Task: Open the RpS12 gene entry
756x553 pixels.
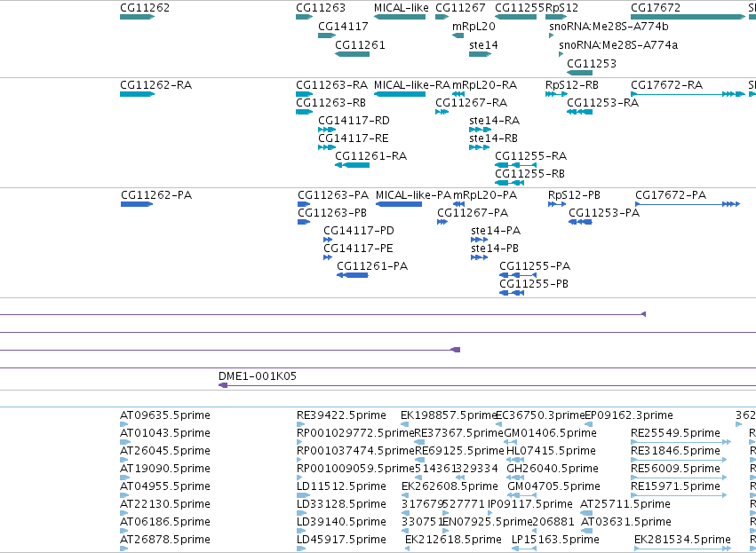Action: [556, 17]
